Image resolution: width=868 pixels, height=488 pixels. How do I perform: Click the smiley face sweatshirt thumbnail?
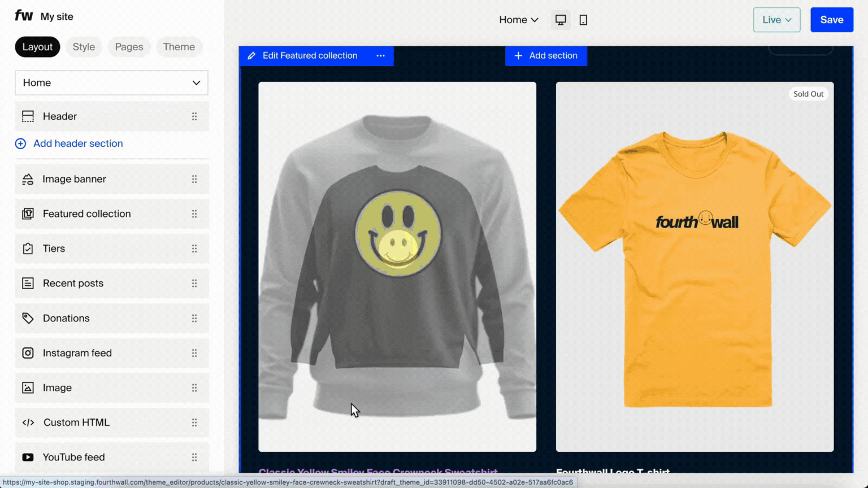coord(397,265)
